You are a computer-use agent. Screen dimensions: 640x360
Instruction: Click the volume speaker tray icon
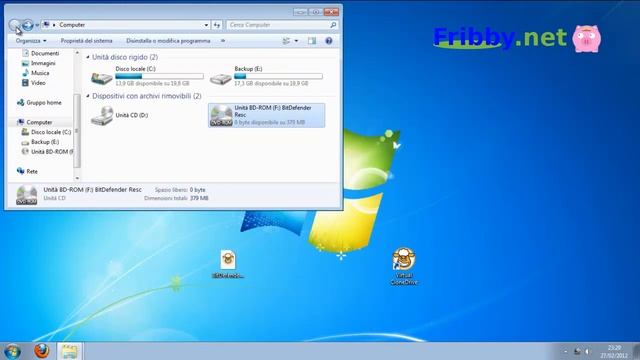click(588, 351)
